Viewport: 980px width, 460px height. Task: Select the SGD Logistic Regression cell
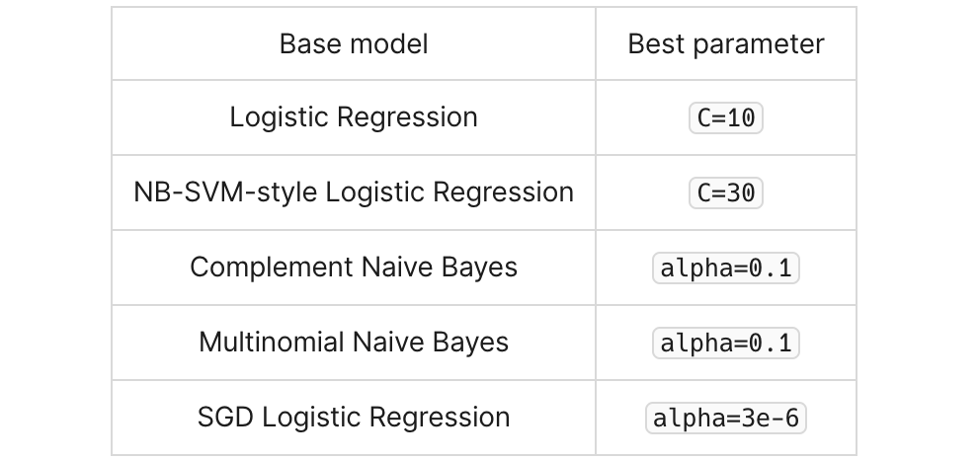click(354, 417)
